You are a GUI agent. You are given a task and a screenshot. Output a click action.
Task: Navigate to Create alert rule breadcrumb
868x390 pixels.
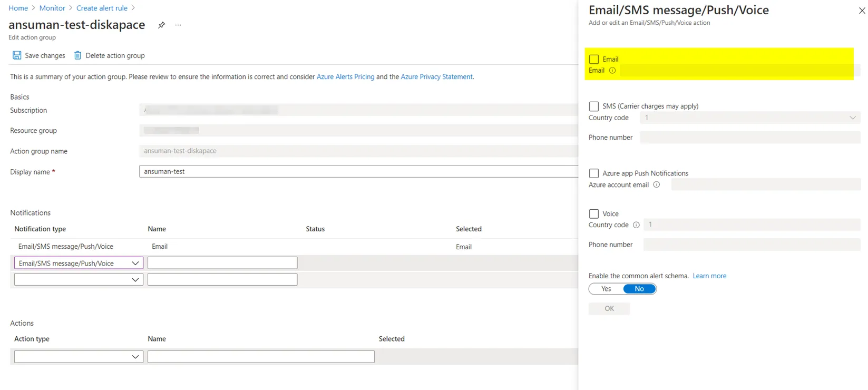click(x=102, y=8)
